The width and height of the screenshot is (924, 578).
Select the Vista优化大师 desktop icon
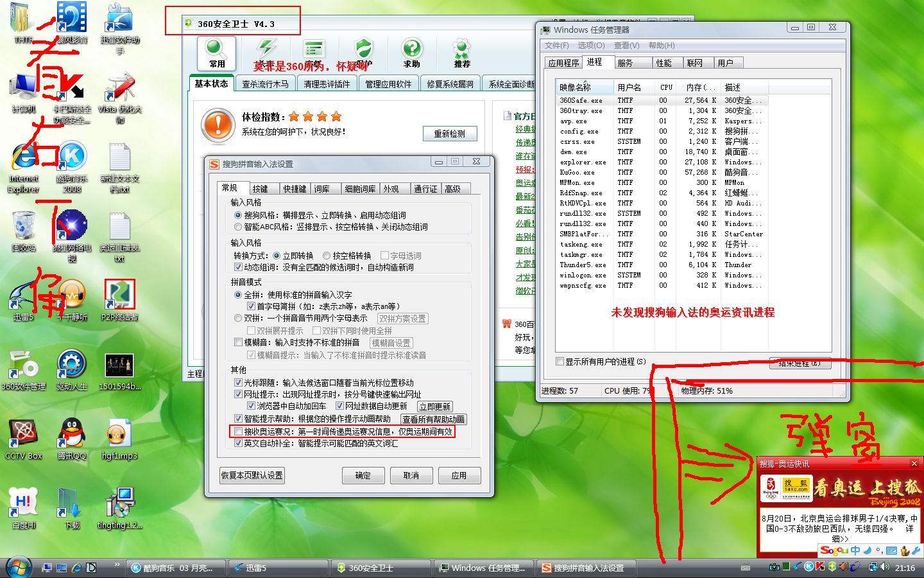(119, 98)
